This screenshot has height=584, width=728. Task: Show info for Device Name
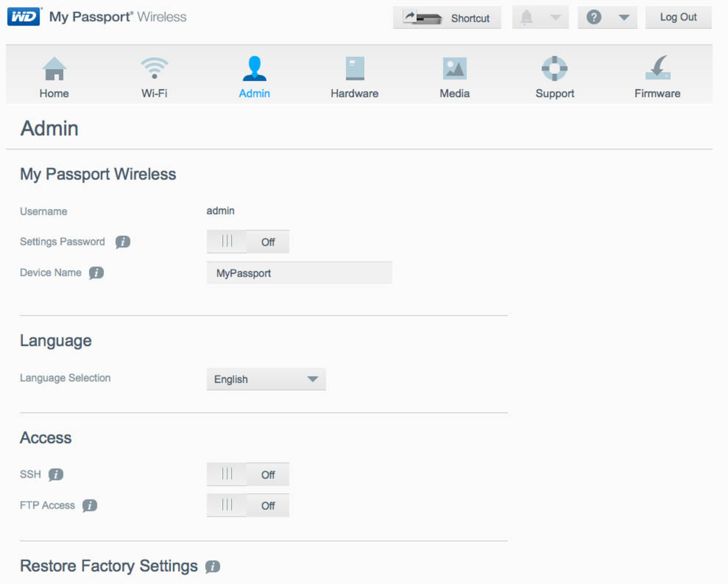pyautogui.click(x=96, y=273)
